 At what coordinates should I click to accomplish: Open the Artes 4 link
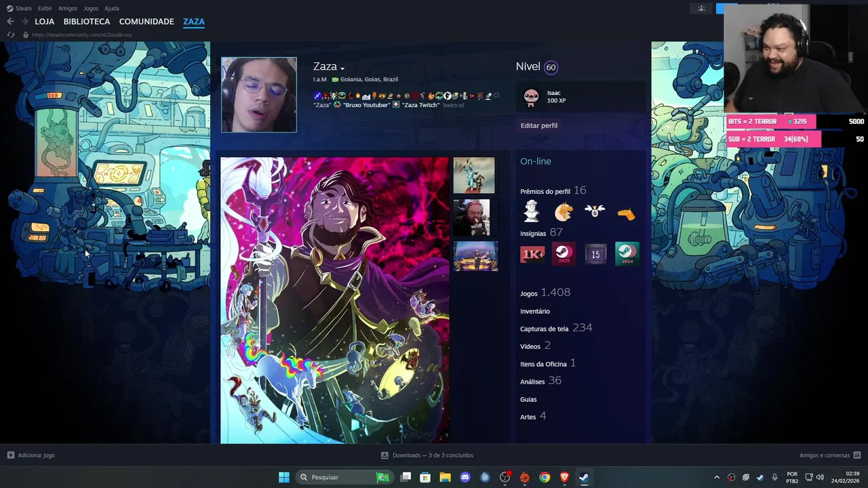coord(533,416)
